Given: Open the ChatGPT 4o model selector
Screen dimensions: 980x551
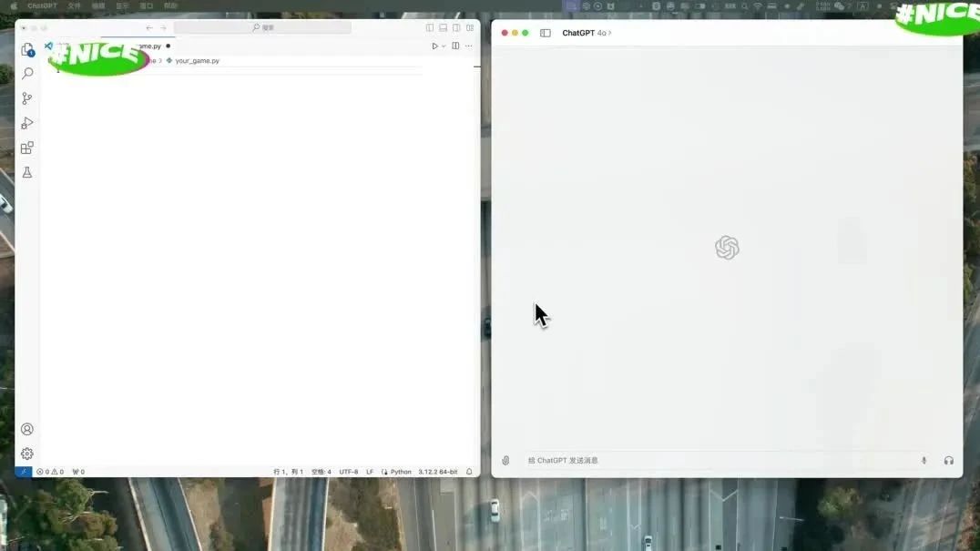Looking at the screenshot, I should (x=587, y=33).
